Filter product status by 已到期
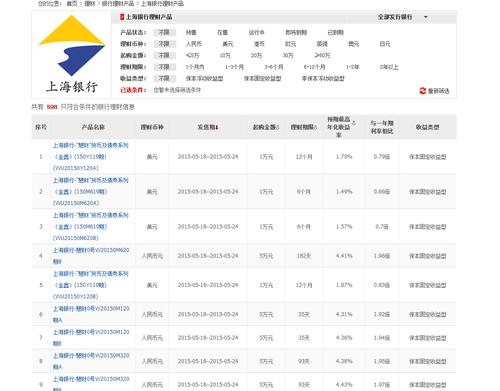 [x=335, y=32]
